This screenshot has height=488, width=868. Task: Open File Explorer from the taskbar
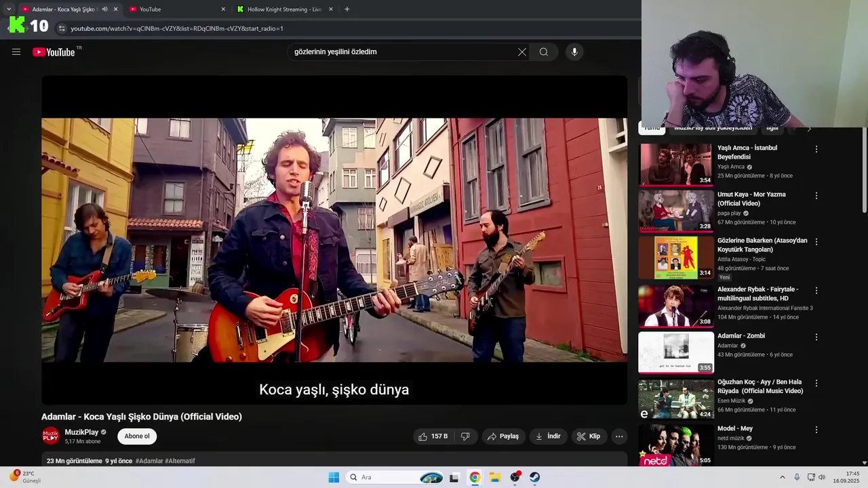(495, 477)
